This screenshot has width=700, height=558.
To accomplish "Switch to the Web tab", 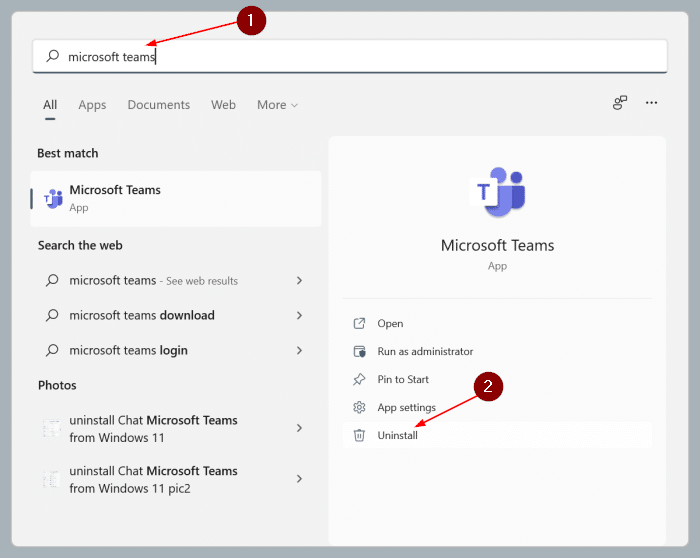I will 223,105.
